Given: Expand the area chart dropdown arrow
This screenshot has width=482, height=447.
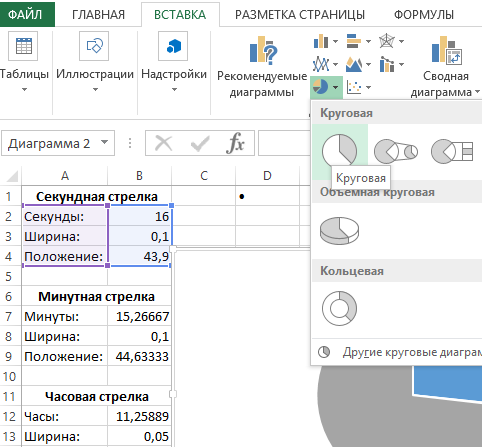Looking at the screenshot, I should click(368, 64).
